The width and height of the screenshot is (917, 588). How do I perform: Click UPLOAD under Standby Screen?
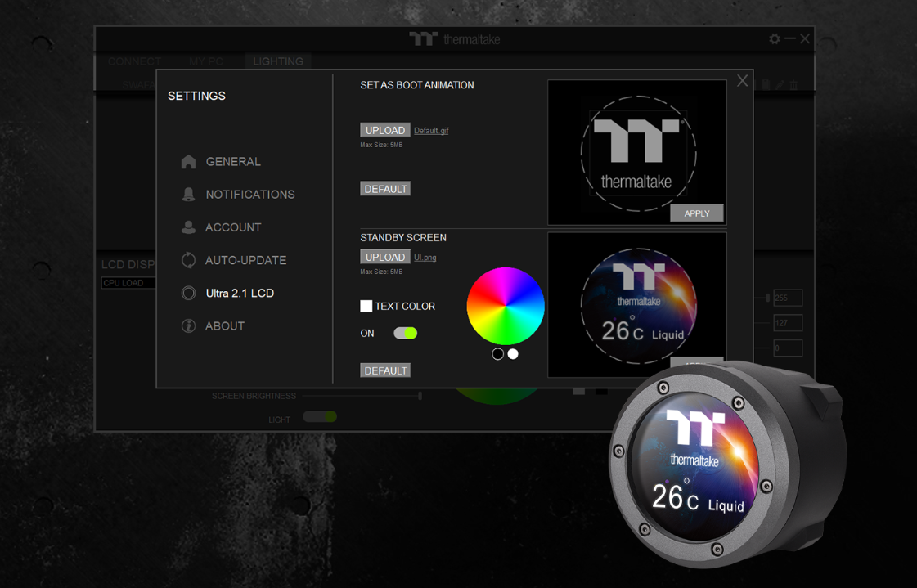pyautogui.click(x=384, y=257)
